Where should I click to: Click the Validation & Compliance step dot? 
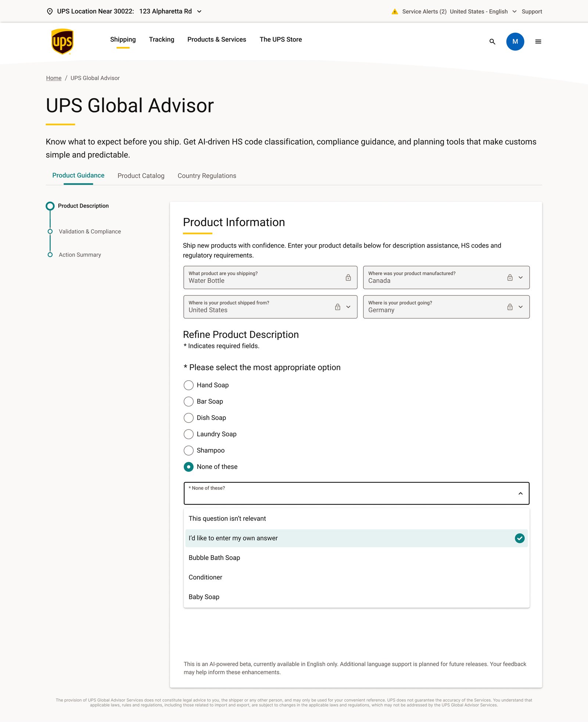pos(50,231)
